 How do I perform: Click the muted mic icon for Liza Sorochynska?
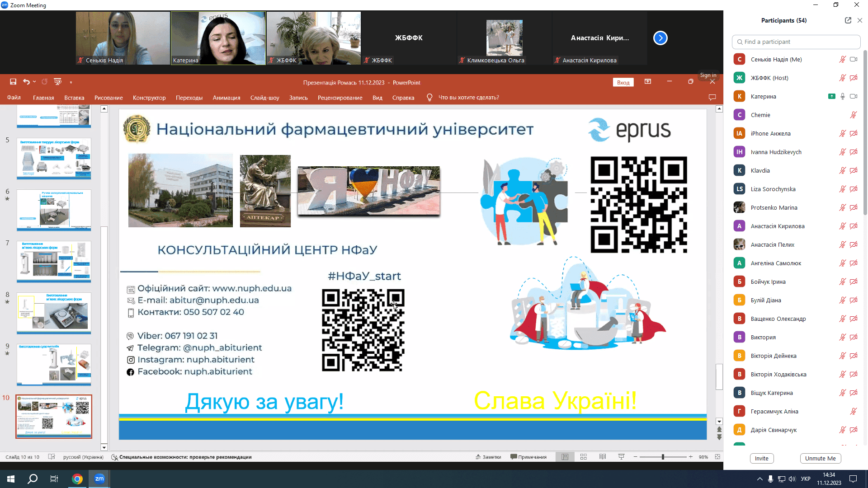click(x=842, y=189)
